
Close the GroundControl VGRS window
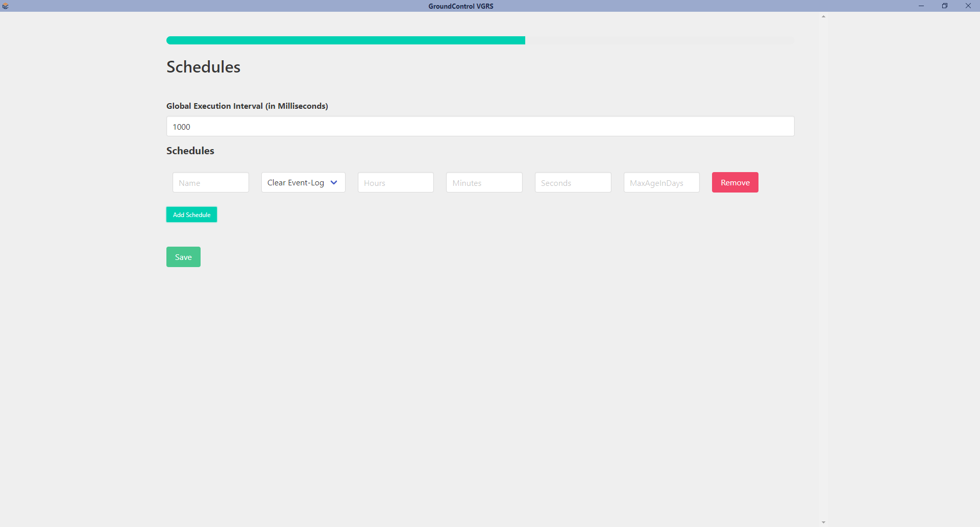pos(968,6)
